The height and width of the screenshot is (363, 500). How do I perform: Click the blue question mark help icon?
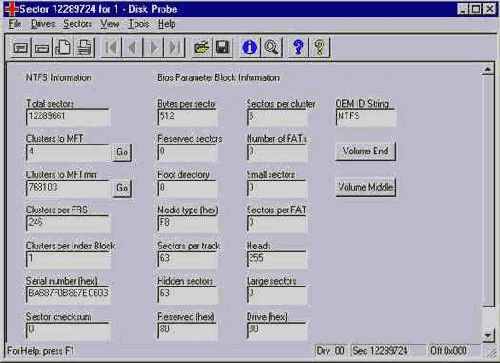[298, 47]
